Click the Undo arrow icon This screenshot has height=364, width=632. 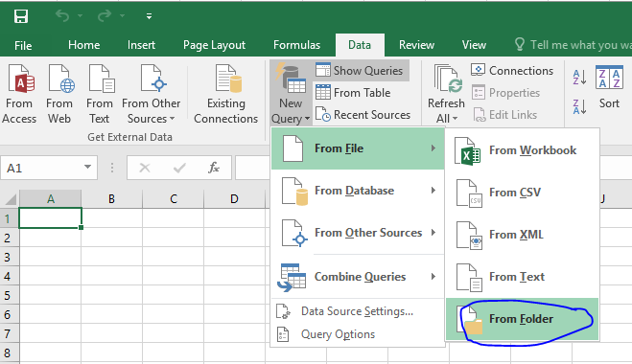(62, 16)
